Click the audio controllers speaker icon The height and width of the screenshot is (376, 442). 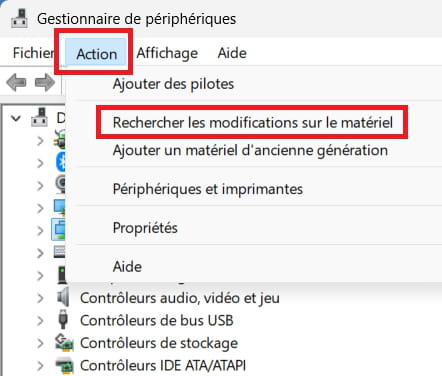point(63,297)
